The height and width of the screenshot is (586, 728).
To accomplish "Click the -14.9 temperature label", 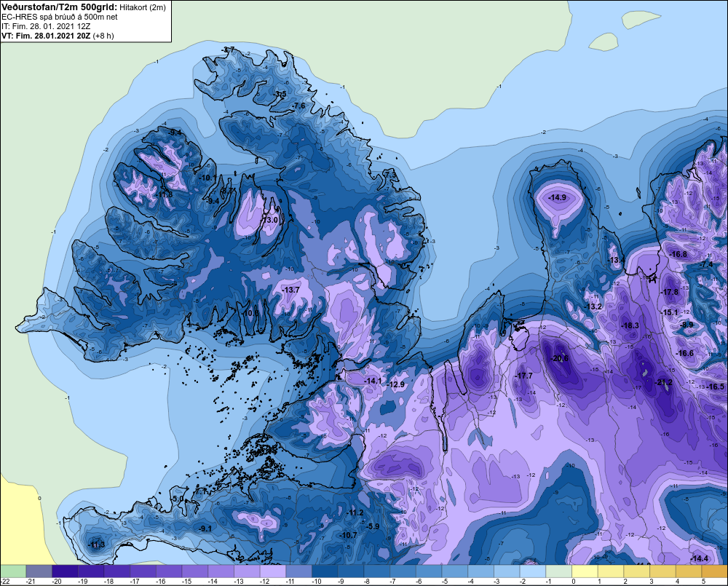I will tap(557, 197).
